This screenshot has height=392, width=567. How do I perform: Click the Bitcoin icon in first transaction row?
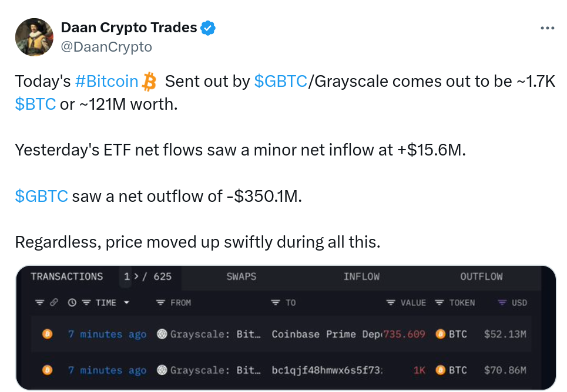click(x=48, y=334)
